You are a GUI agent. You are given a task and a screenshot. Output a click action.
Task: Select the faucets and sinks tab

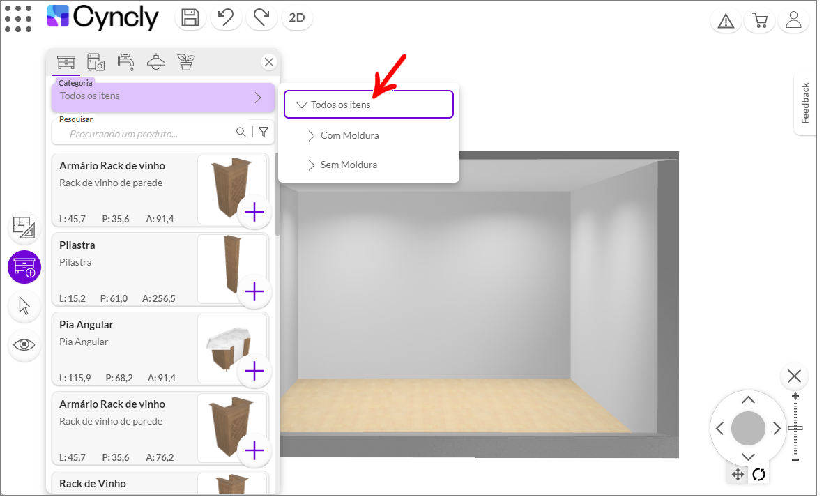126,62
